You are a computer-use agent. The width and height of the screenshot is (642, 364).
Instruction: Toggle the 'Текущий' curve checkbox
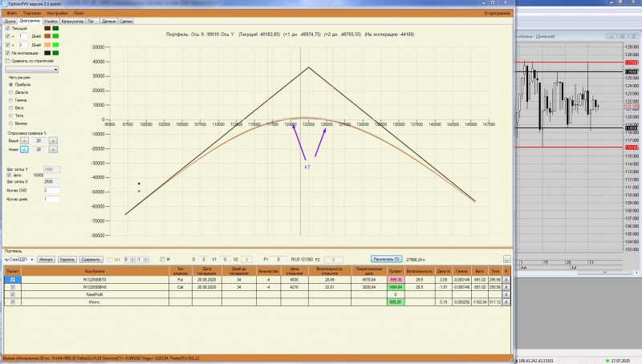8,28
